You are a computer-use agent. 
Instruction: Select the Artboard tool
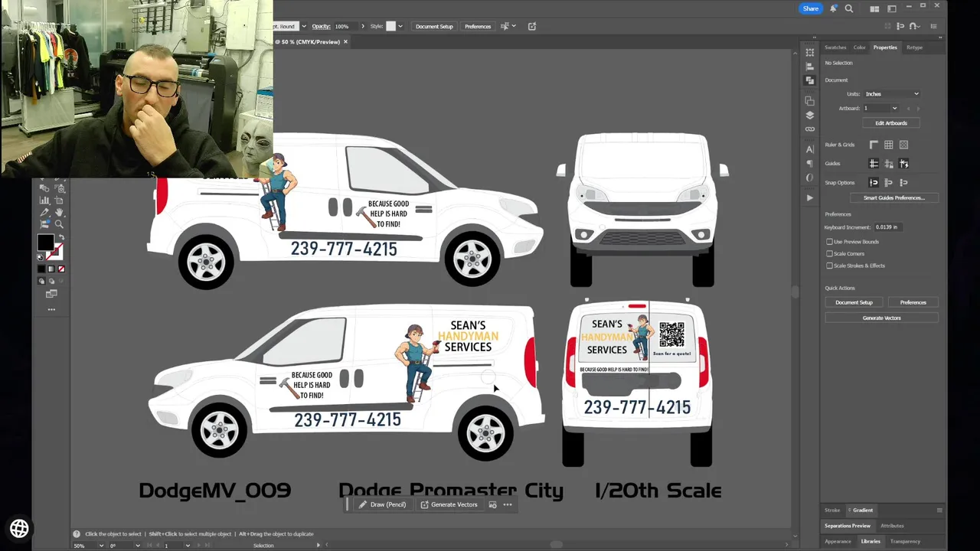tap(59, 201)
